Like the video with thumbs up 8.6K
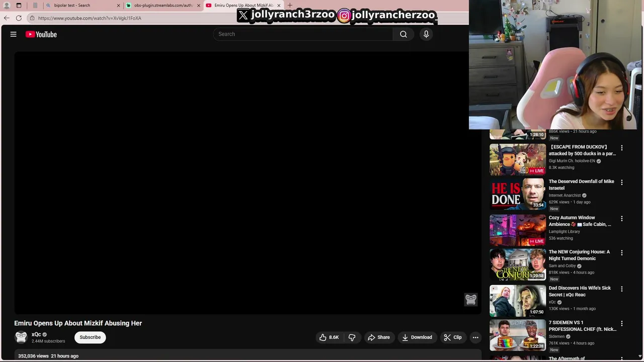This screenshot has width=644, height=362. pyautogui.click(x=329, y=337)
